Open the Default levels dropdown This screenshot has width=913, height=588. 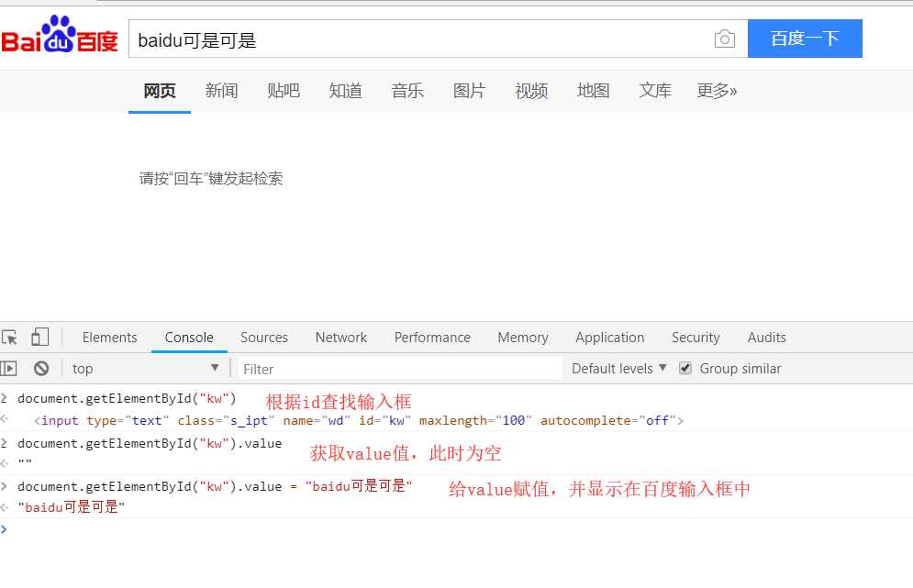pyautogui.click(x=619, y=369)
